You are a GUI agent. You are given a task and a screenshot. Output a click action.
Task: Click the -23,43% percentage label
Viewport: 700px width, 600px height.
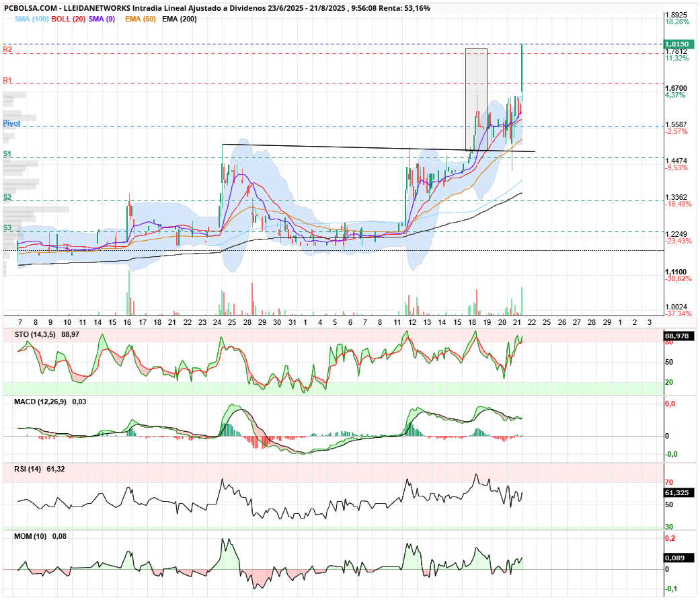coord(678,241)
